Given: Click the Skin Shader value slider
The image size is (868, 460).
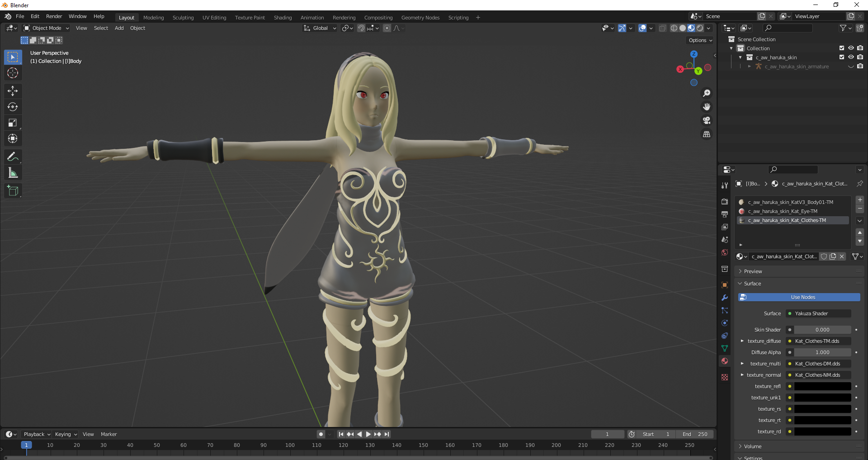Looking at the screenshot, I should [822, 330].
